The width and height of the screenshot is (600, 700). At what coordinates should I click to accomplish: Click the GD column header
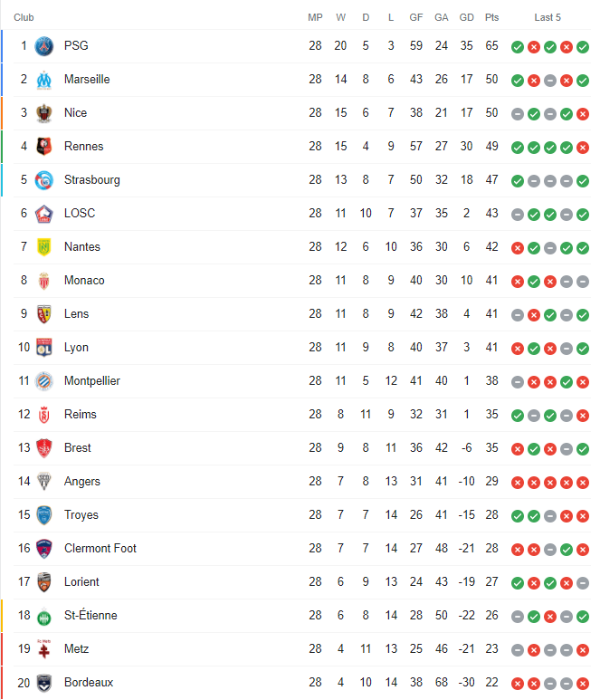(x=467, y=17)
